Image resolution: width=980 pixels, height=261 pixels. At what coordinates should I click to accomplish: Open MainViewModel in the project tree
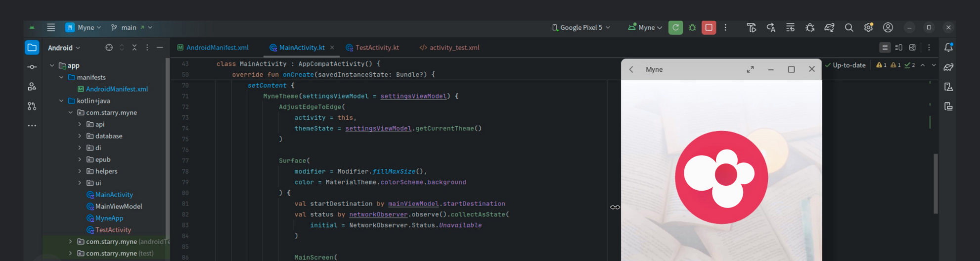click(x=118, y=207)
